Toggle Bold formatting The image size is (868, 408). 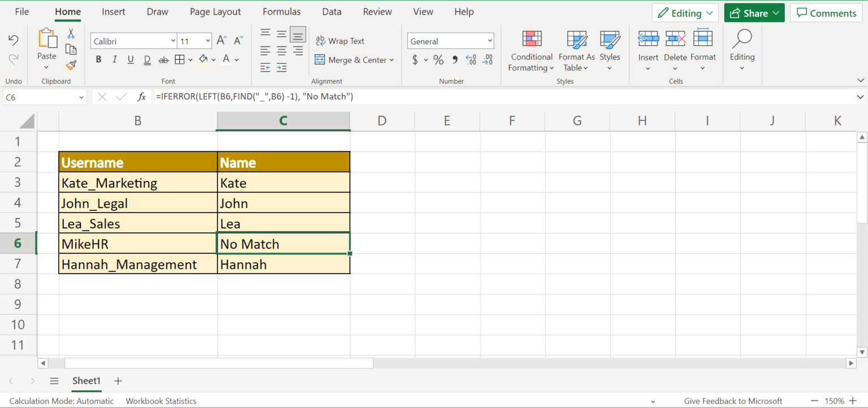pyautogui.click(x=98, y=60)
